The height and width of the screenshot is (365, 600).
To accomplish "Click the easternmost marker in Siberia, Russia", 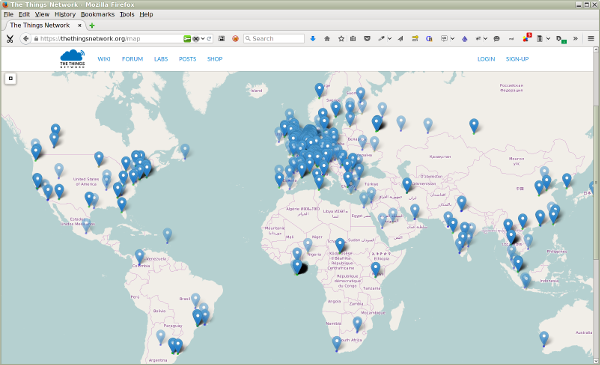I will 474,125.
